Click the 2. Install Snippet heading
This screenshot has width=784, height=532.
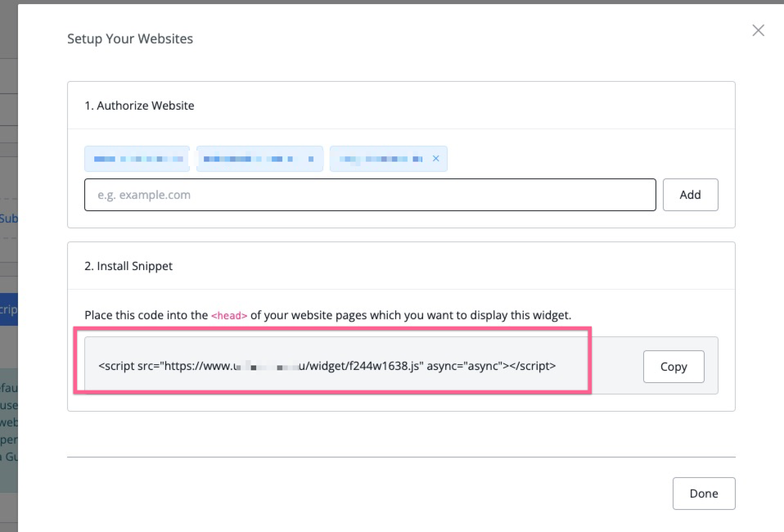click(128, 266)
